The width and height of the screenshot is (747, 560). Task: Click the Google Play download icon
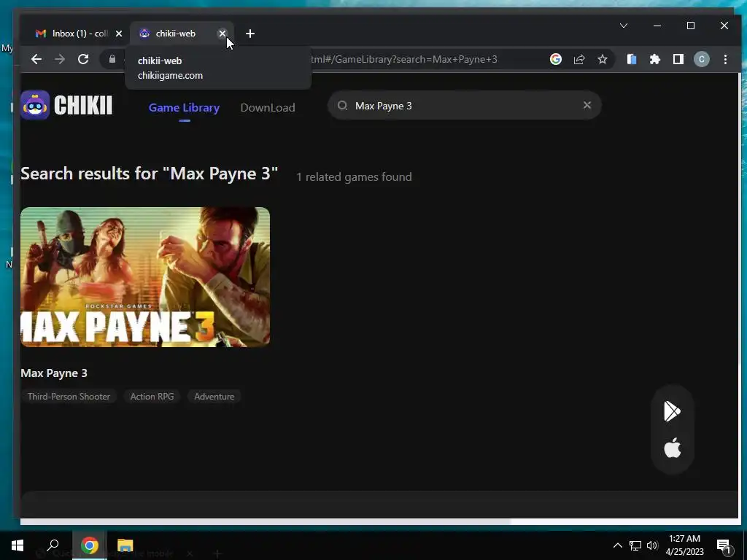tap(672, 411)
